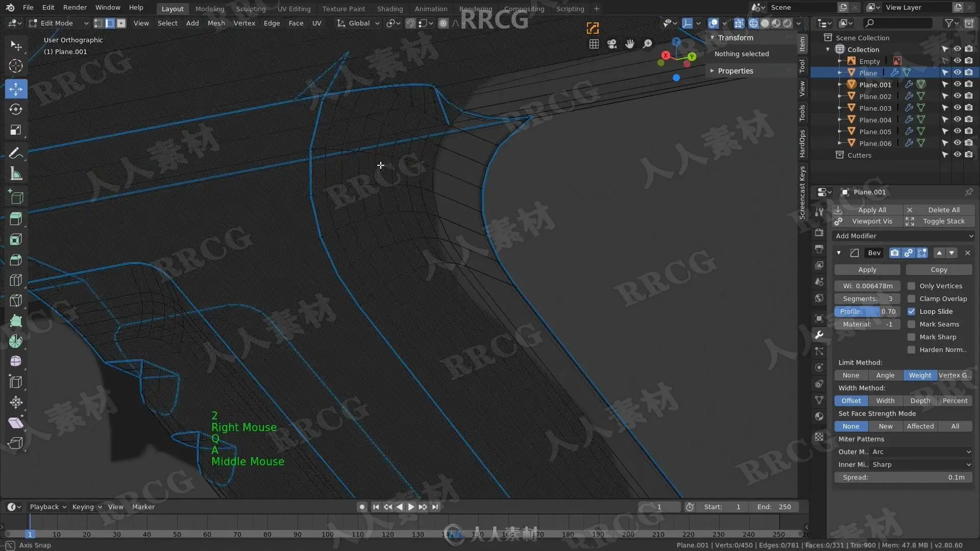Open the Add Modifier dropdown
The height and width of the screenshot is (551, 980).
(x=903, y=236)
